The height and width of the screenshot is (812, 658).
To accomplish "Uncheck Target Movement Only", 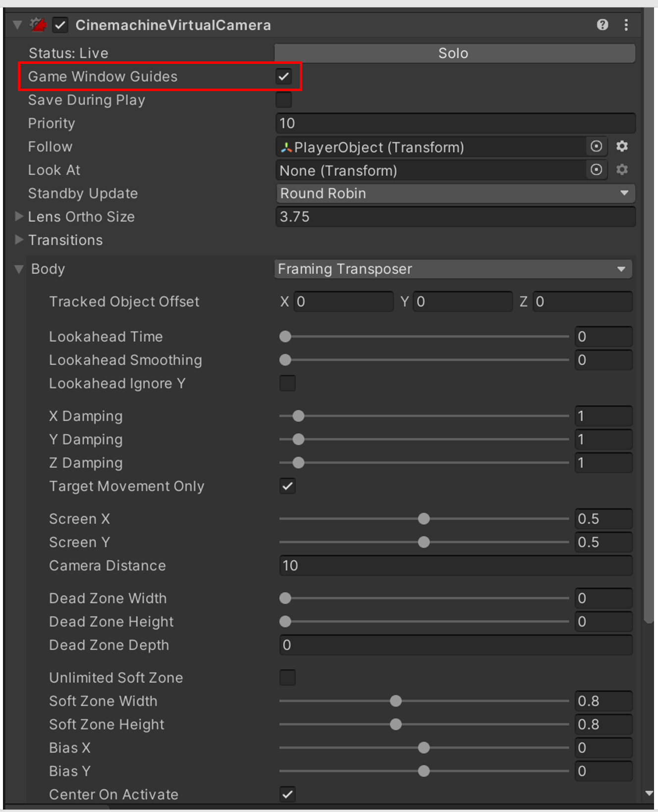I will 287,486.
